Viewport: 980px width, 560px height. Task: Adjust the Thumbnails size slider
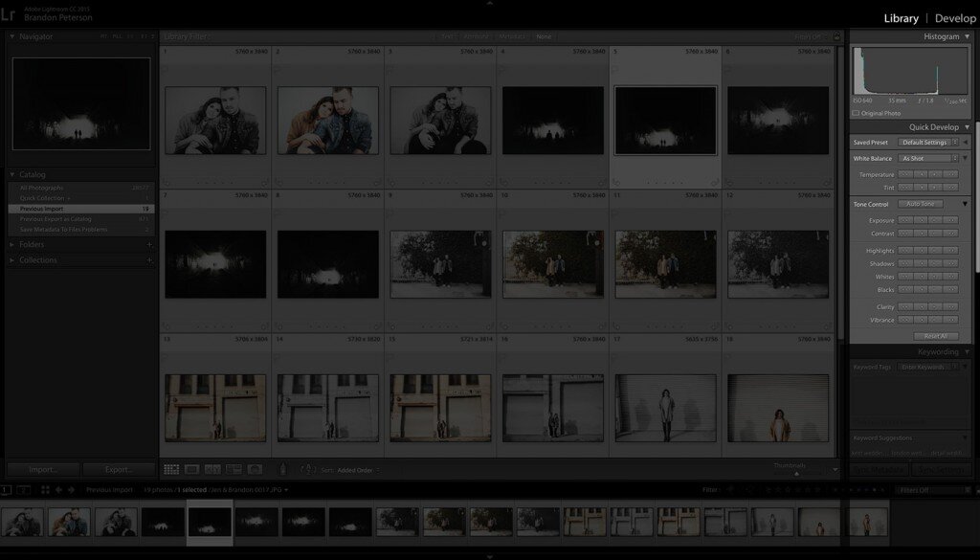796,474
